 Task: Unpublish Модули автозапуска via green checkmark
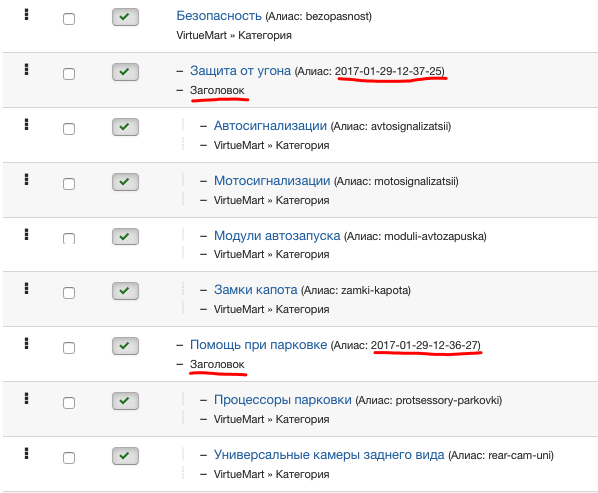pos(125,237)
